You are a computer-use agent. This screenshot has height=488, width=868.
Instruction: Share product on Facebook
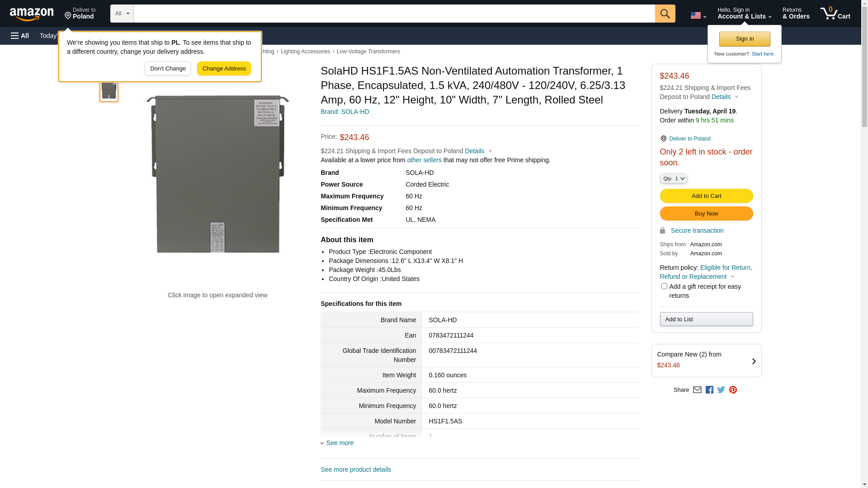(709, 390)
